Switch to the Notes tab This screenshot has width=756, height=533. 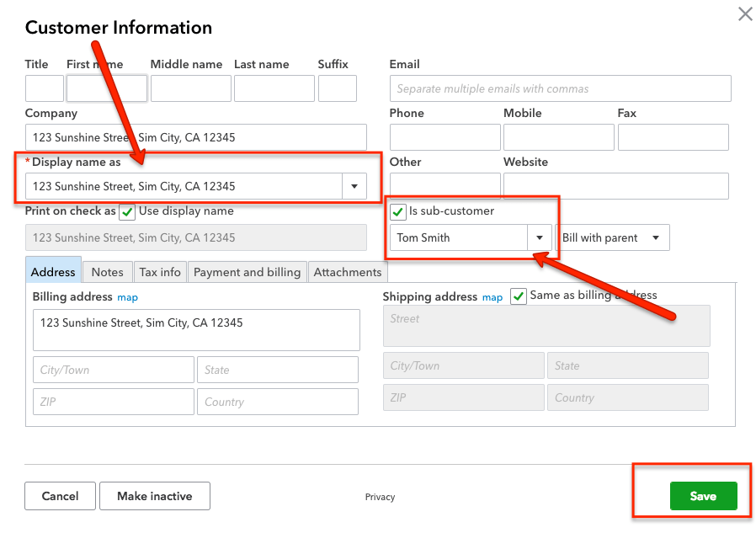[x=106, y=272]
